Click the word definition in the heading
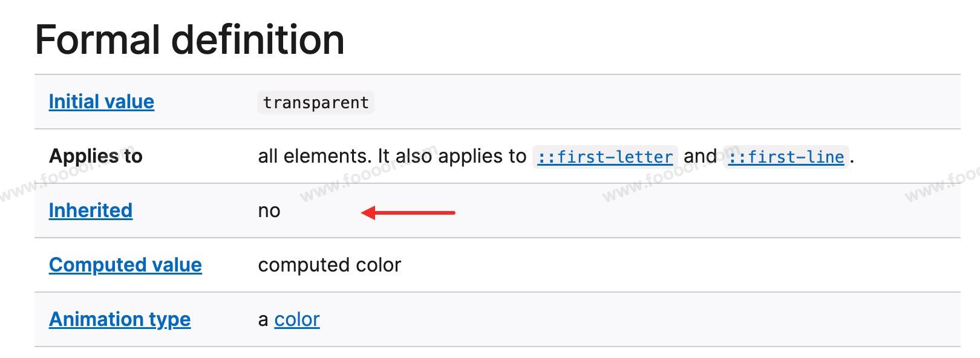The height and width of the screenshot is (358, 980). click(x=258, y=40)
